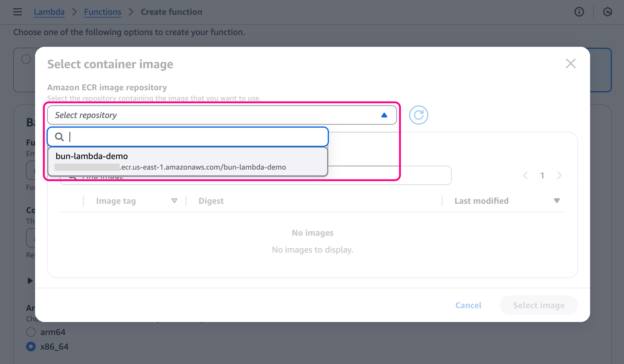Open the navigation sidebar hamburger icon
Image resolution: width=624 pixels, height=364 pixels.
17,12
